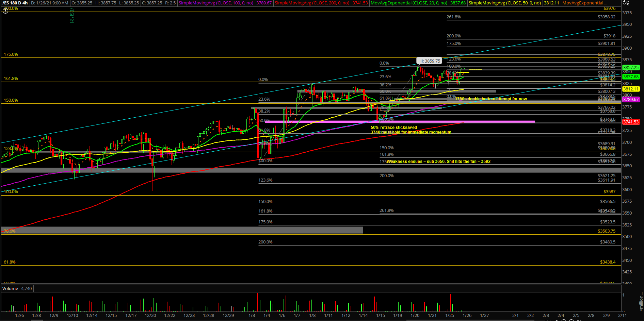Click the R: 2.5 range value
The image size is (644, 321).
click(x=170, y=3)
